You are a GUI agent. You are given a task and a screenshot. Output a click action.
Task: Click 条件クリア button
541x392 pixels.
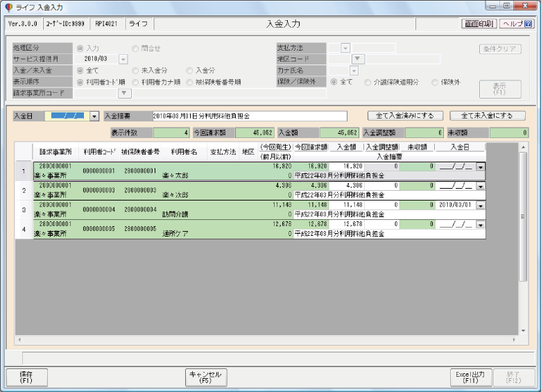(x=500, y=49)
